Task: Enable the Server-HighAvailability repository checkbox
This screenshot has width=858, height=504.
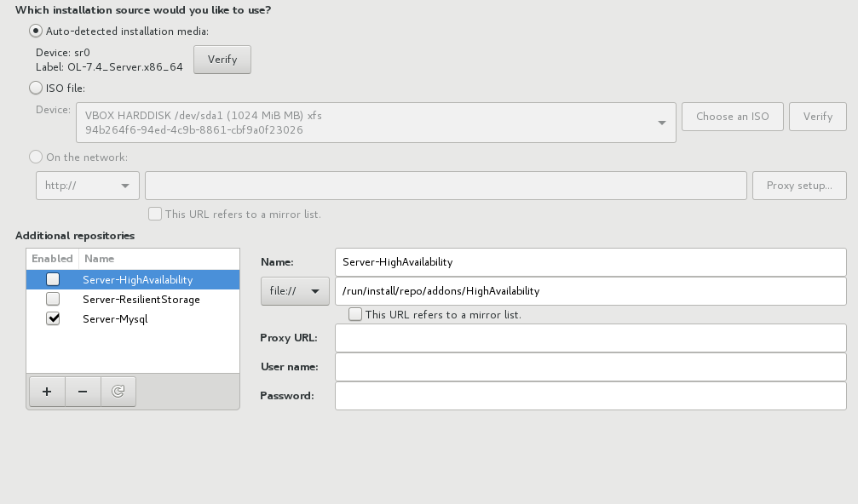Action: [x=53, y=279]
